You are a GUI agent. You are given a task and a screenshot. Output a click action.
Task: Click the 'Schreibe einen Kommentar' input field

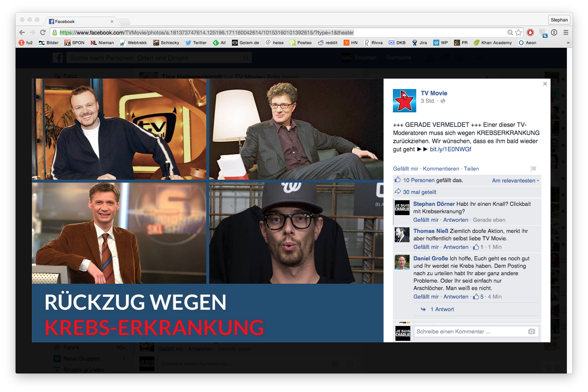point(476,332)
